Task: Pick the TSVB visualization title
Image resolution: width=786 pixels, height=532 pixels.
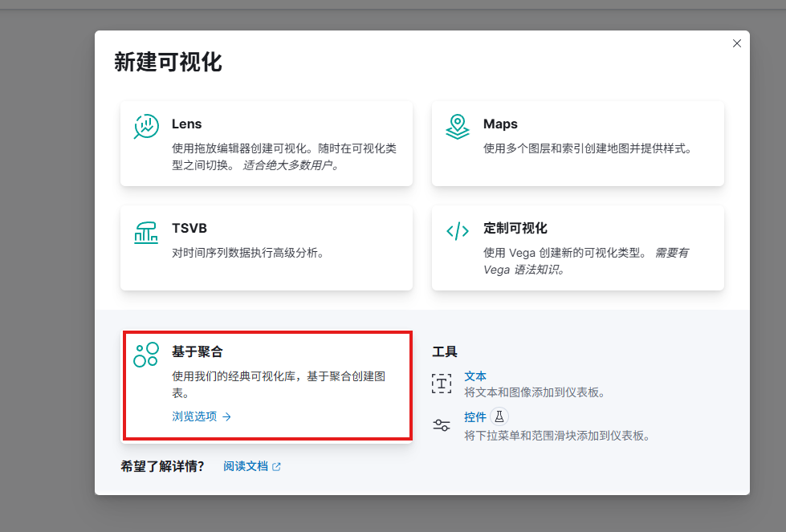Action: coord(189,228)
